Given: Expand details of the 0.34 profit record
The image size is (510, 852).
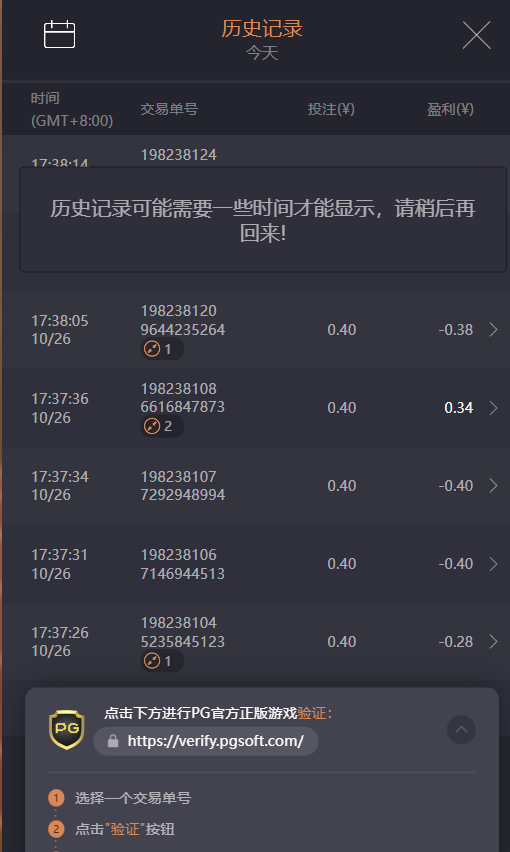Looking at the screenshot, I should click(x=493, y=408).
